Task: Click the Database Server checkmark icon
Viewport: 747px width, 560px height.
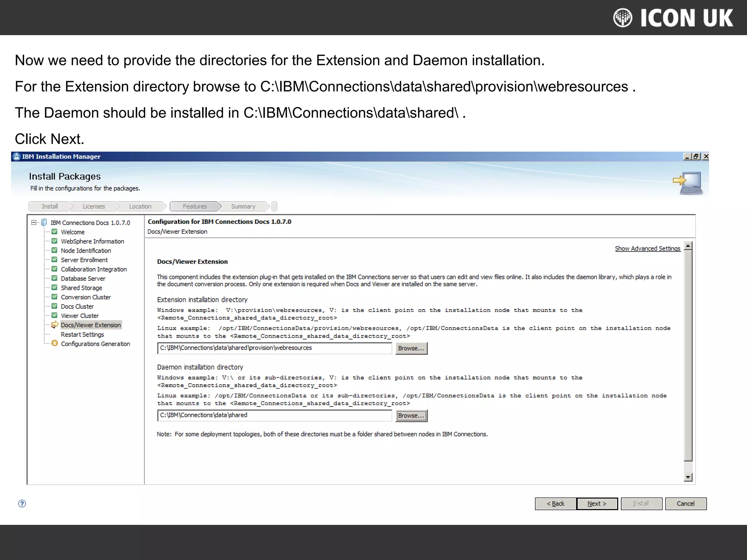Action: tap(54, 278)
